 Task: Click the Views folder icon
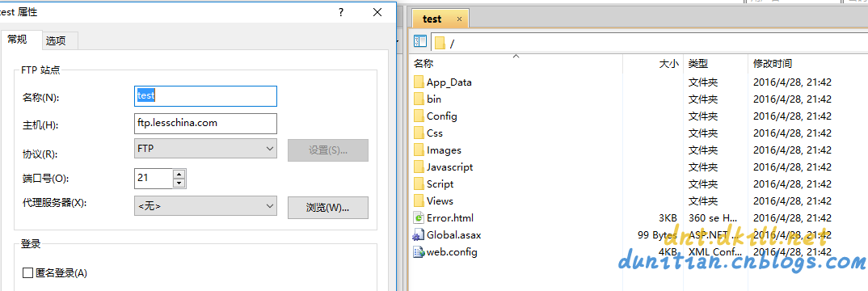tap(418, 200)
